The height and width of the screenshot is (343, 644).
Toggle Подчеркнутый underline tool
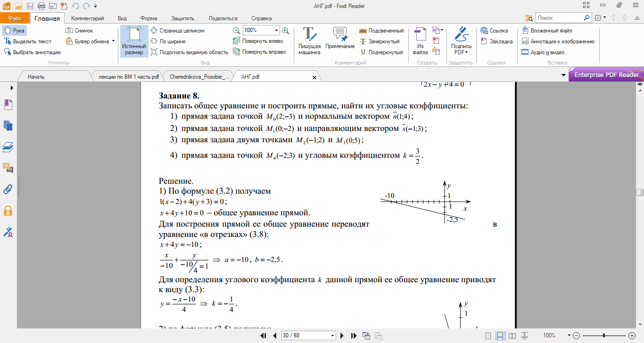381,52
